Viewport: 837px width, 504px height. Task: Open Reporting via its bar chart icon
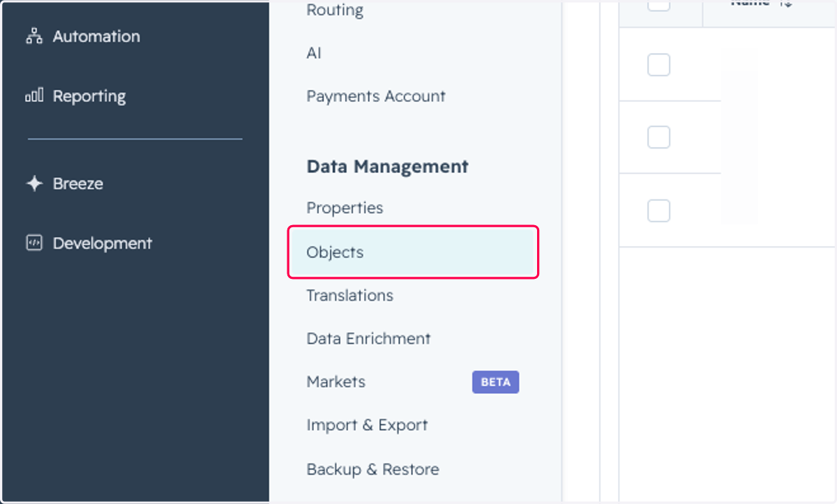point(34,96)
